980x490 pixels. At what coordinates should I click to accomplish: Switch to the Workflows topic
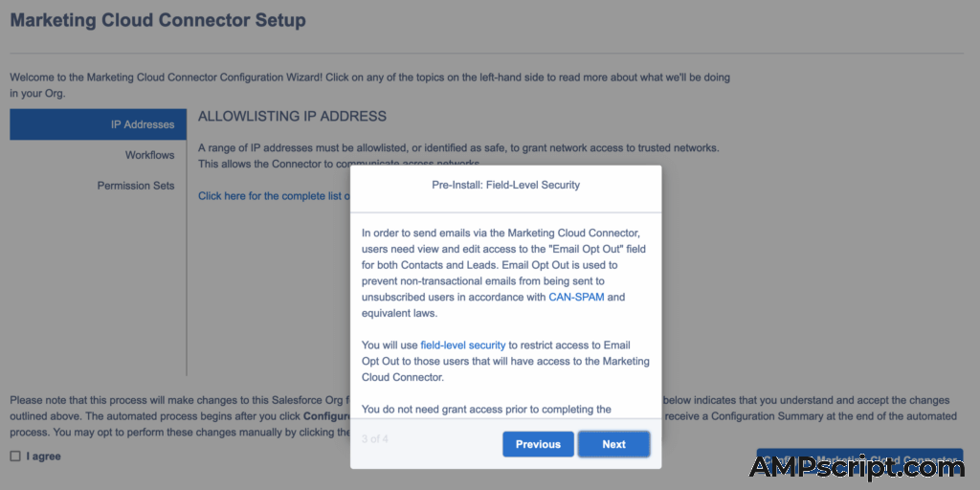pos(149,155)
